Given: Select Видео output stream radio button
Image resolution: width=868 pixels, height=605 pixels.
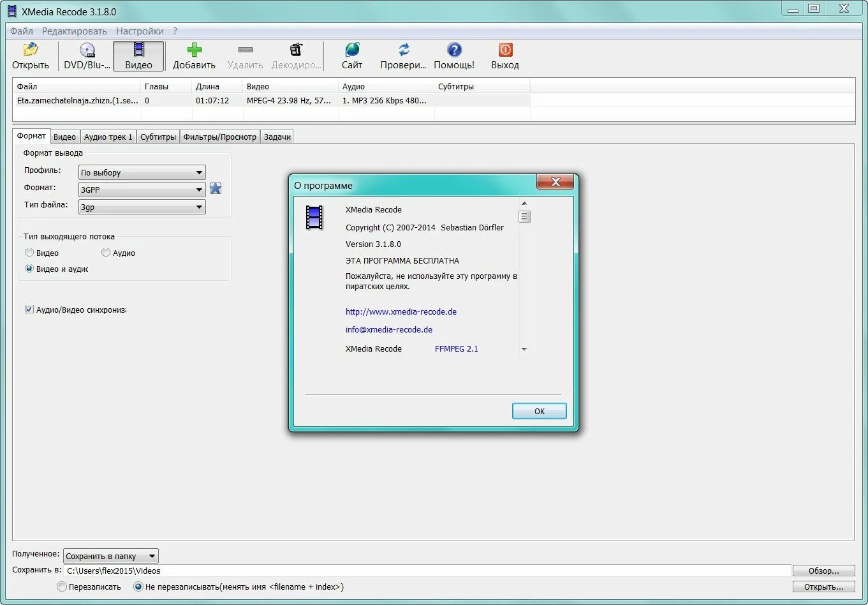Looking at the screenshot, I should (29, 253).
